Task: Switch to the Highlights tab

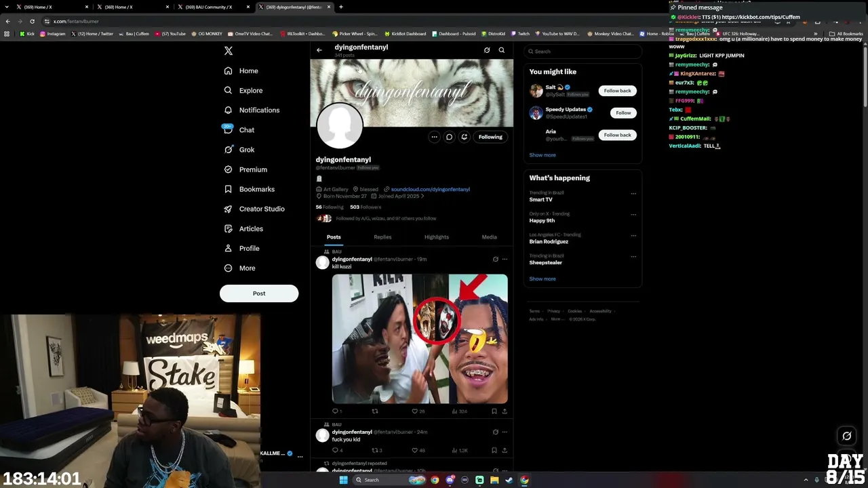Action: pos(437,237)
